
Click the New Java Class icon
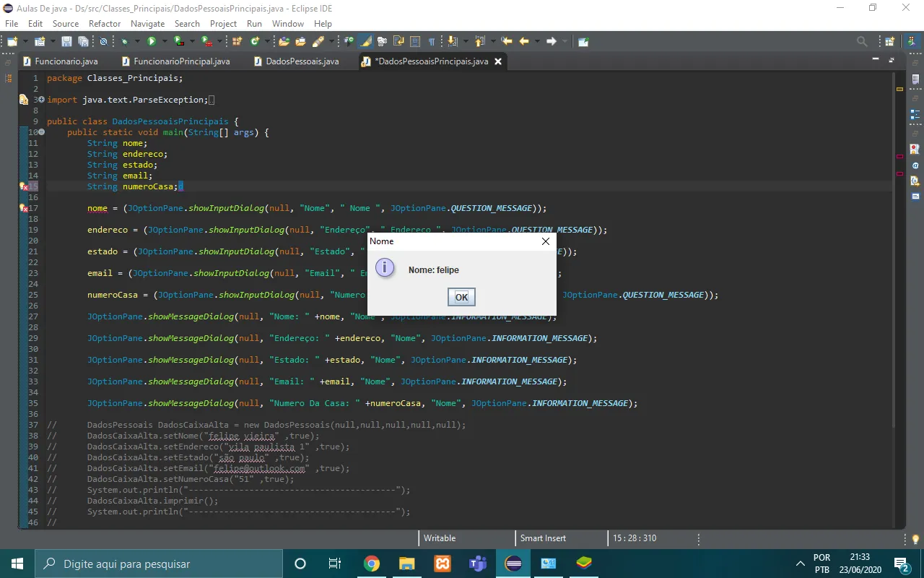[x=255, y=42]
